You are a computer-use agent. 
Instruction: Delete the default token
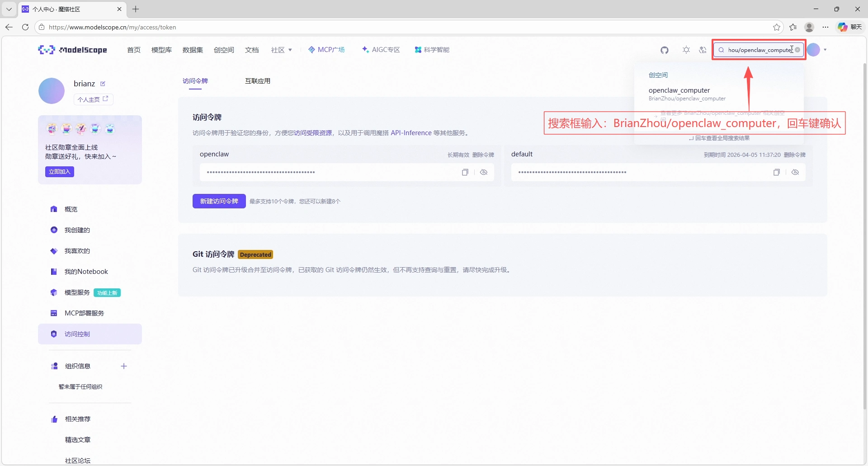pos(795,155)
